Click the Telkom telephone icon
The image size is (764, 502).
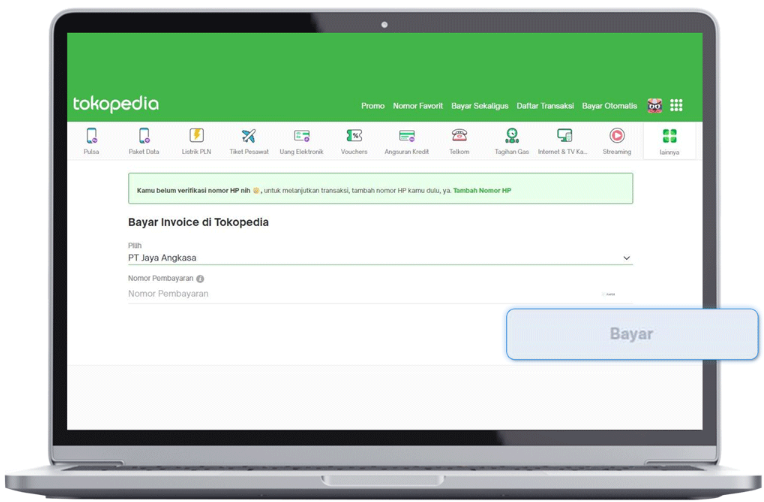(x=459, y=135)
